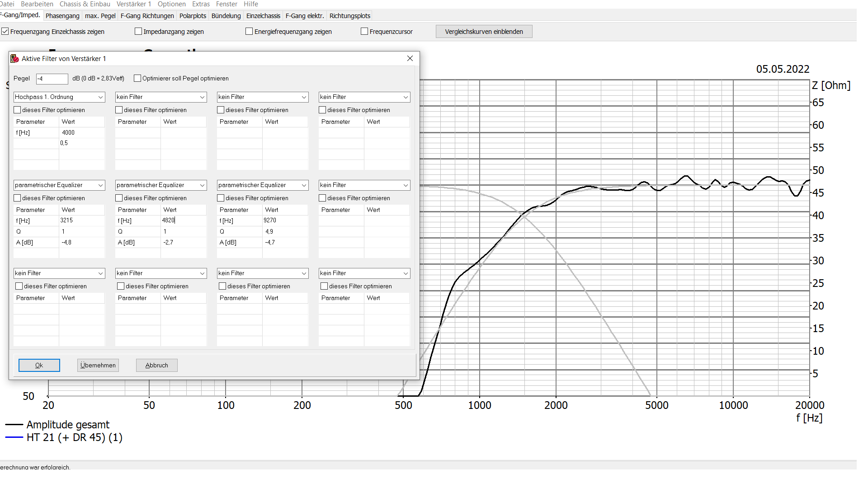This screenshot has height=488, width=868.
Task: Click the Amplitude gesamt legend entry
Action: tap(57, 425)
